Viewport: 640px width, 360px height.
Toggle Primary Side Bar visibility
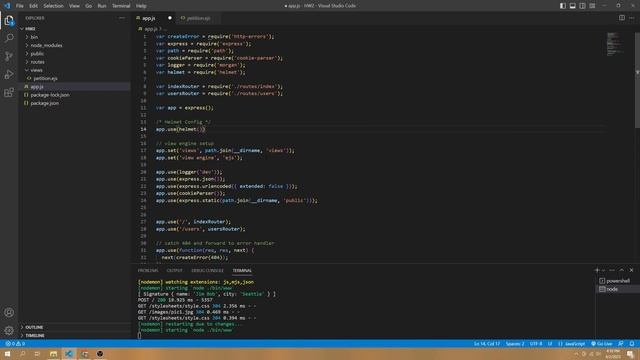[x=563, y=6]
